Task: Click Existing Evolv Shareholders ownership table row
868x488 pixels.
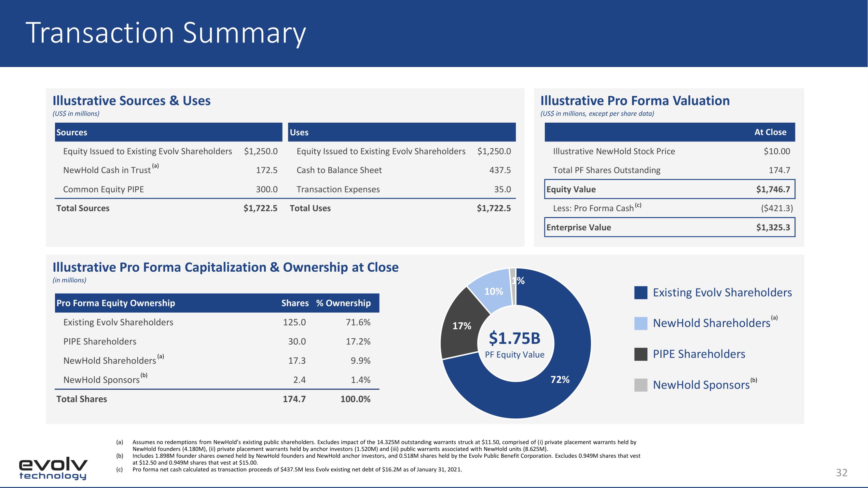Action: pos(217,322)
